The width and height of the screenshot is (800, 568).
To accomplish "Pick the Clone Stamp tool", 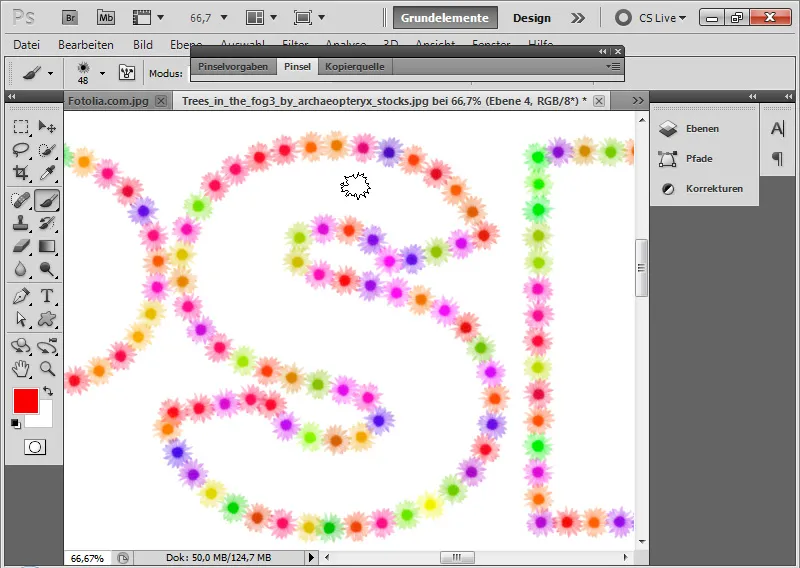I will coord(21,223).
